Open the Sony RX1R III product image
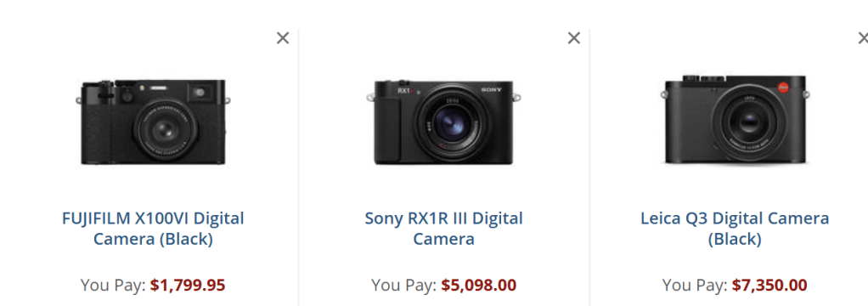The height and width of the screenshot is (306, 868). 444,122
